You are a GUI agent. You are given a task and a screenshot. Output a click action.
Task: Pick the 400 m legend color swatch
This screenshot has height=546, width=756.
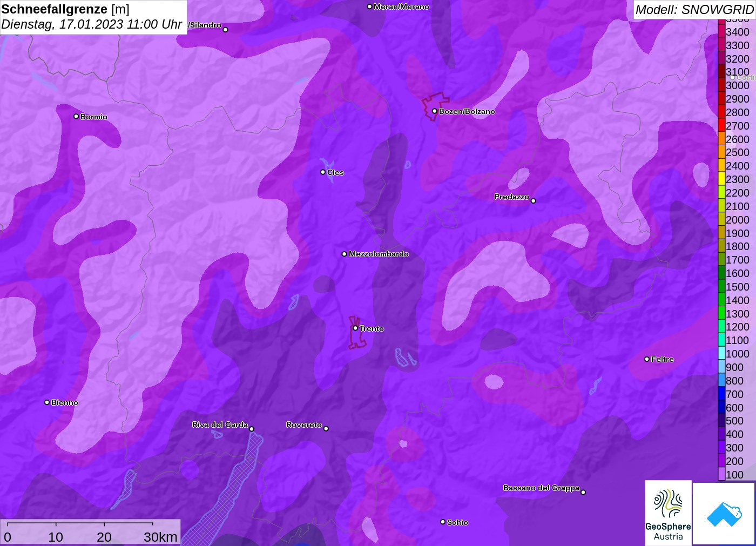[721, 434]
